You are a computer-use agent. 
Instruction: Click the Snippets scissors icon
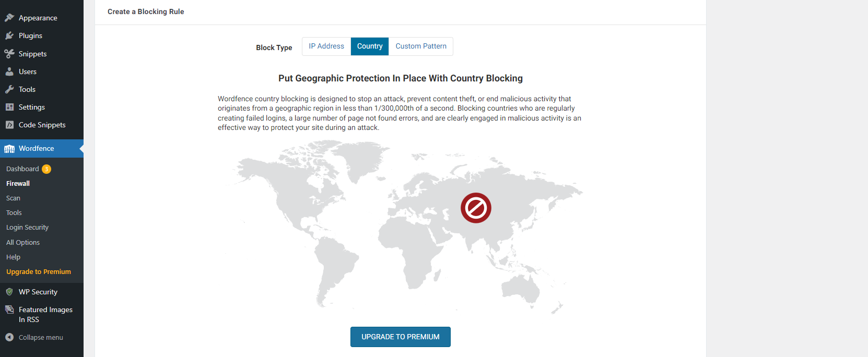click(9, 54)
